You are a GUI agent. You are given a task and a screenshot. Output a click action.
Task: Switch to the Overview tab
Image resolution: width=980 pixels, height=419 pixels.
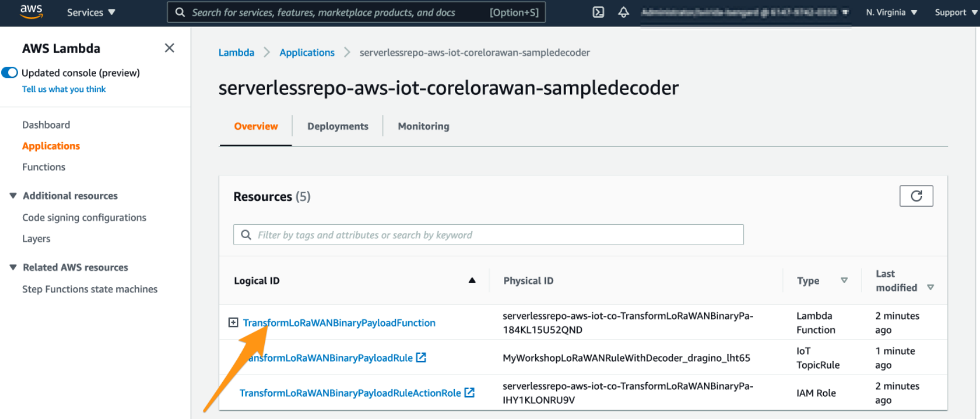pos(256,126)
